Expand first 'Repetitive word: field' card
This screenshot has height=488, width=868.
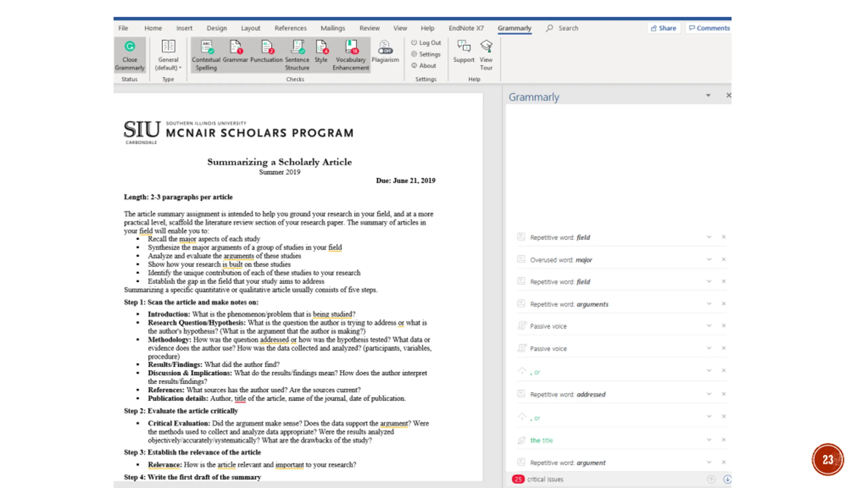pos(709,237)
